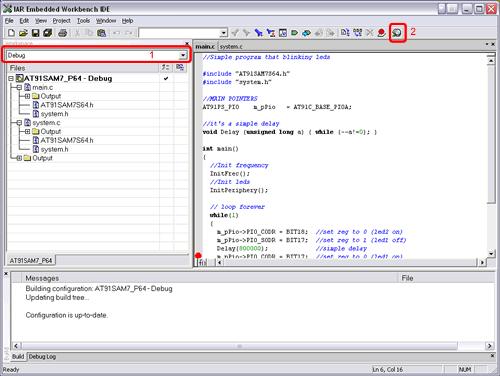Select AT91SAM7S64.h under main.c

tap(67, 105)
